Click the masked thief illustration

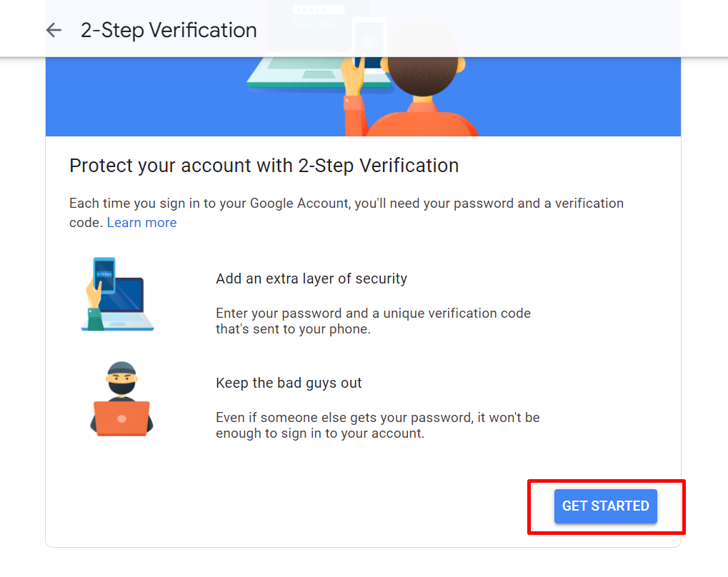121,398
